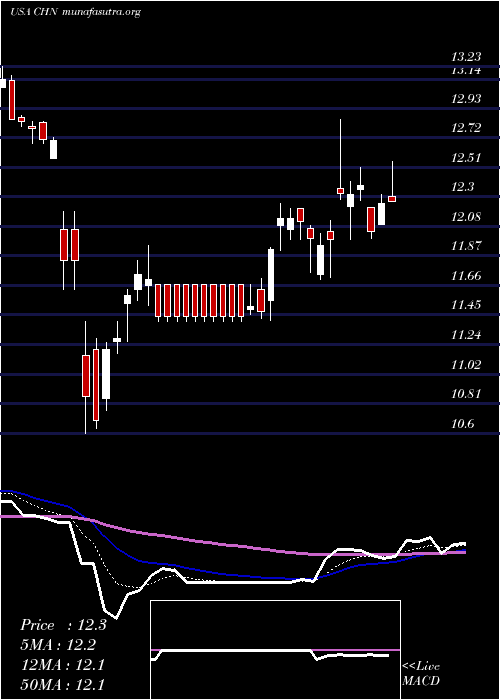Click the 11.66 price axis label
500x700 pixels.
pyautogui.click(x=466, y=276)
